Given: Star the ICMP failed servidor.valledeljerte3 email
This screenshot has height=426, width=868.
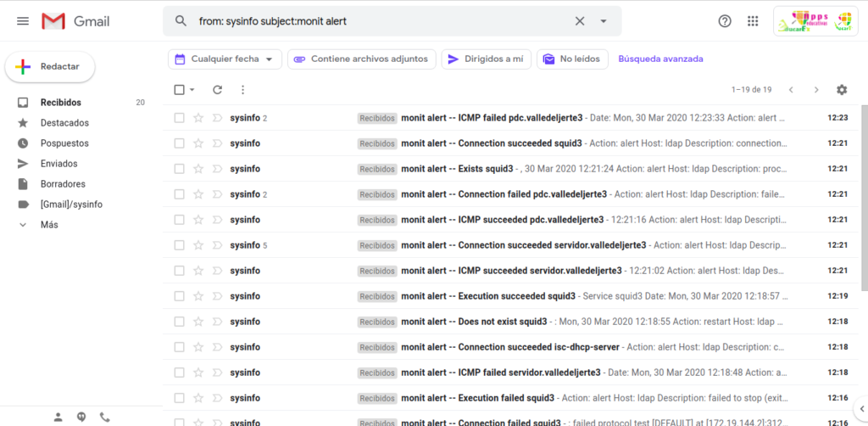Looking at the screenshot, I should pyautogui.click(x=198, y=373).
